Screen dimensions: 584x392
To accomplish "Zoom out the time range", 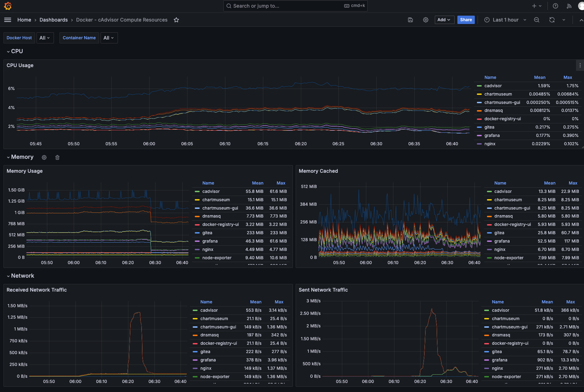I will click(x=537, y=20).
